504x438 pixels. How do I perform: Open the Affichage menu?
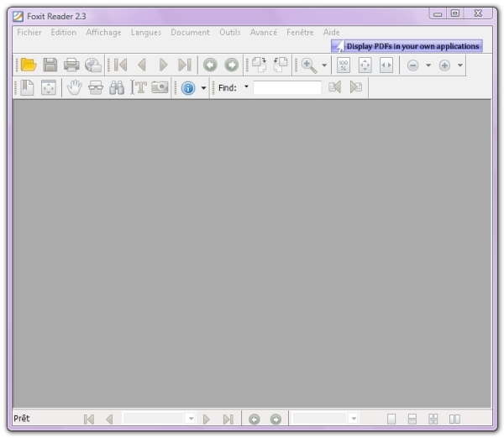pos(103,33)
